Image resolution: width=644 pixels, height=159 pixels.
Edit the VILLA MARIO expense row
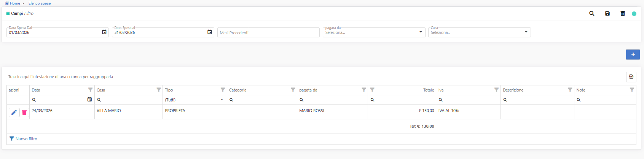point(14,112)
